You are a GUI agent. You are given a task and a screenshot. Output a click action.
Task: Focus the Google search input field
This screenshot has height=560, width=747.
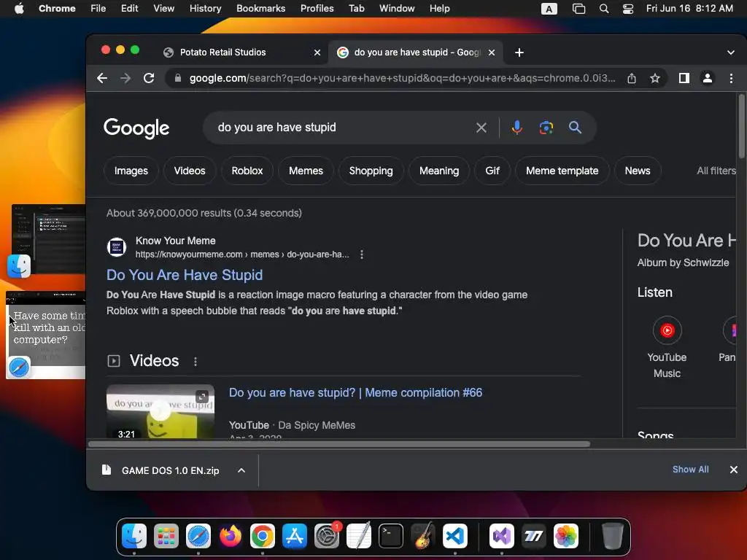tap(342, 128)
